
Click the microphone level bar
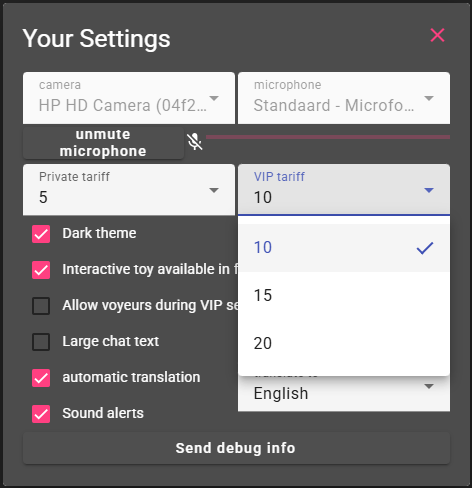coord(328,137)
